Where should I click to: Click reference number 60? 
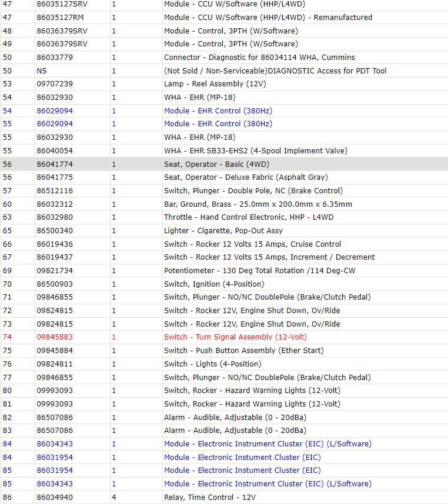(7, 204)
